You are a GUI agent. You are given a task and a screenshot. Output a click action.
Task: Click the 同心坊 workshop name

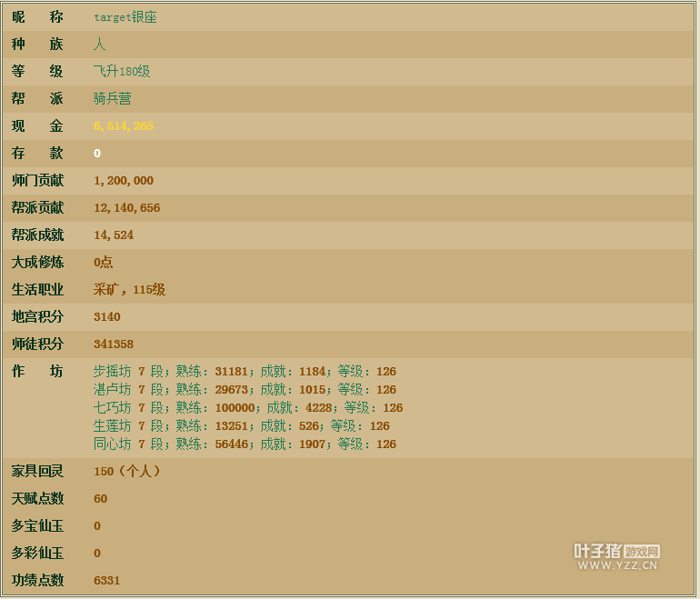coord(113,444)
